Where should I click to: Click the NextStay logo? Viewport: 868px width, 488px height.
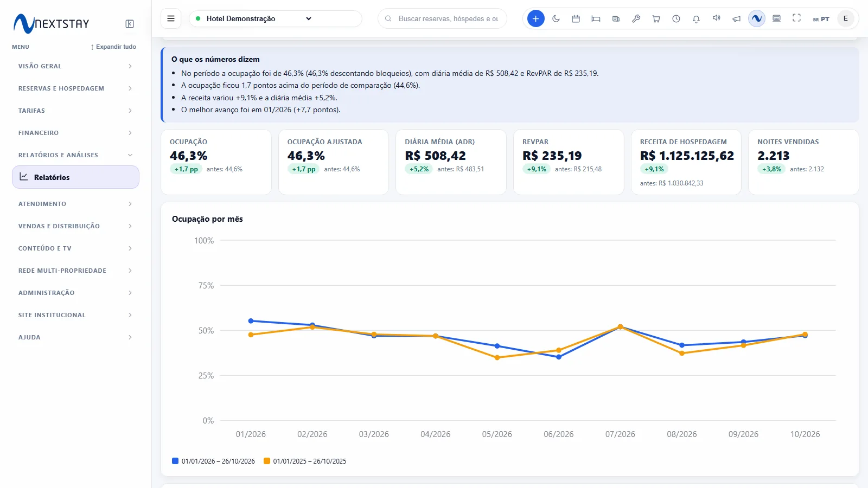[52, 23]
